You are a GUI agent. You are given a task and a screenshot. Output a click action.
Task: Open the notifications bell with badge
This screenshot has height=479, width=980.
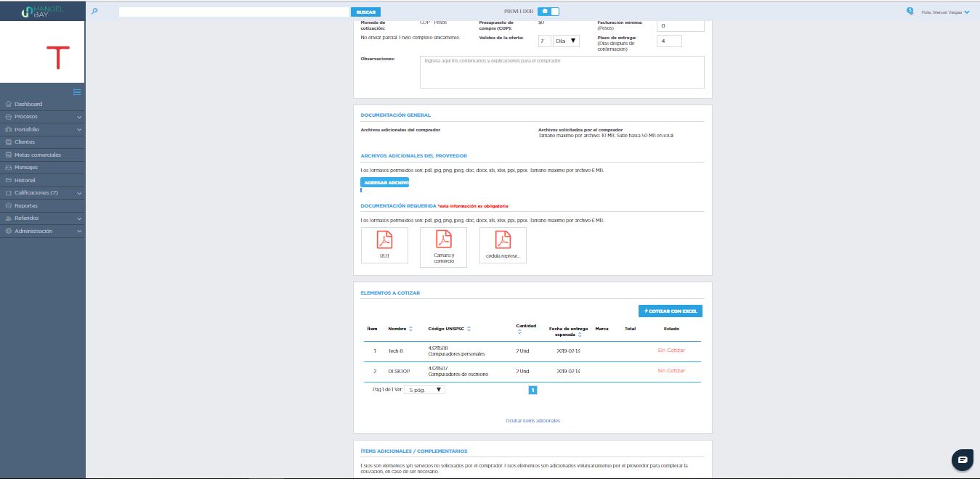[x=910, y=11]
